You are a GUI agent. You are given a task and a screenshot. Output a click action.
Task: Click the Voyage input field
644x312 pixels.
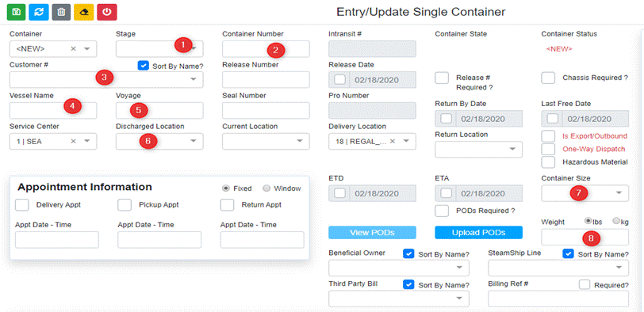point(159,110)
